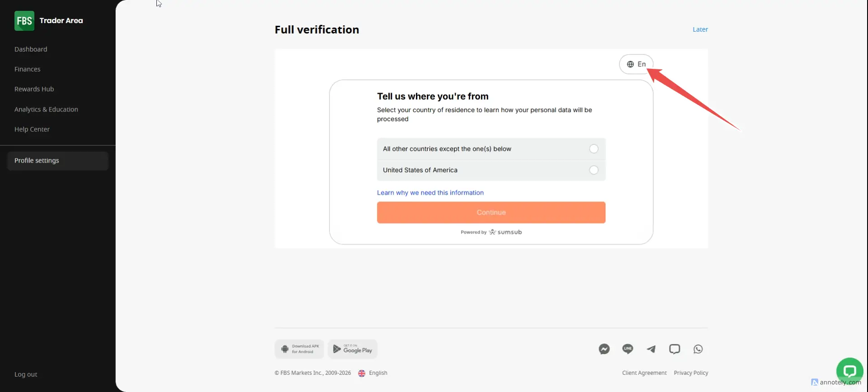This screenshot has width=868, height=392.
Task: Go to Dashboard in the sidebar
Action: (x=31, y=49)
